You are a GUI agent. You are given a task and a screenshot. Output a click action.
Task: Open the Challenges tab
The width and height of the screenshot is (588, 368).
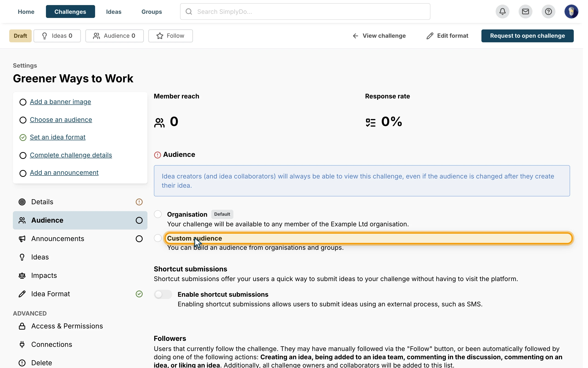[70, 11]
